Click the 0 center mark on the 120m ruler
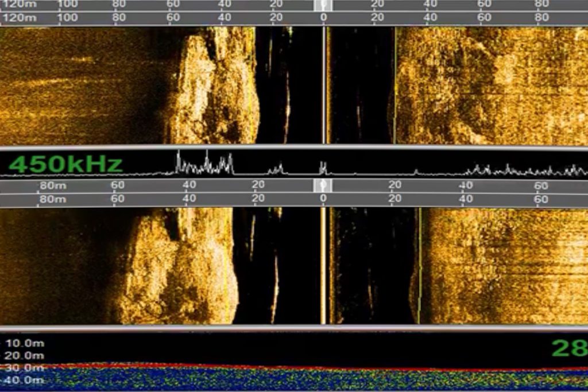The width and height of the screenshot is (588, 392). coord(323,18)
